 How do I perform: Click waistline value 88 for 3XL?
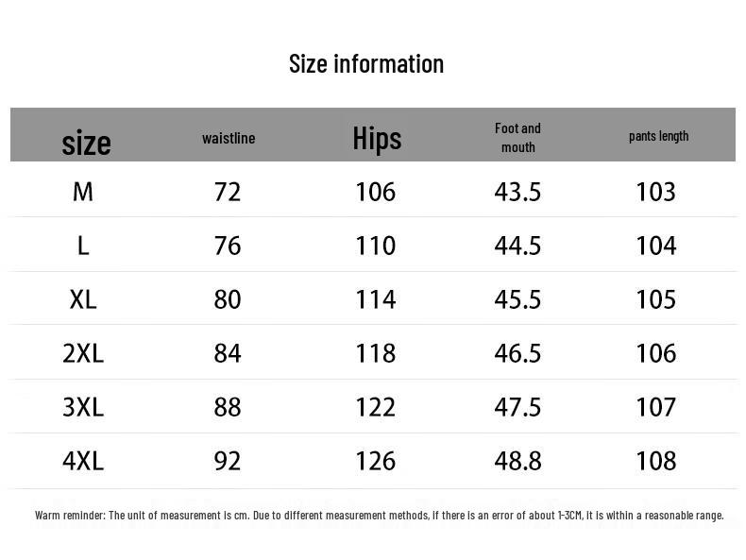pos(228,407)
